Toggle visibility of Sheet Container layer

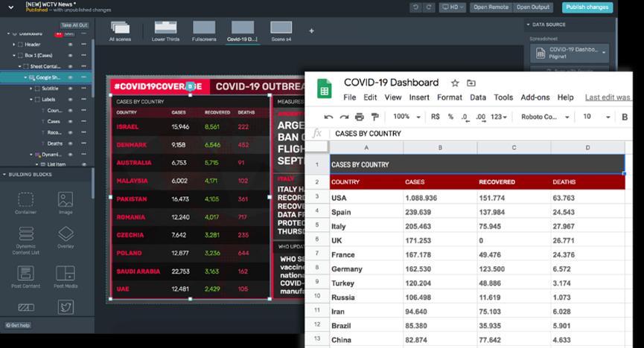tap(70, 66)
